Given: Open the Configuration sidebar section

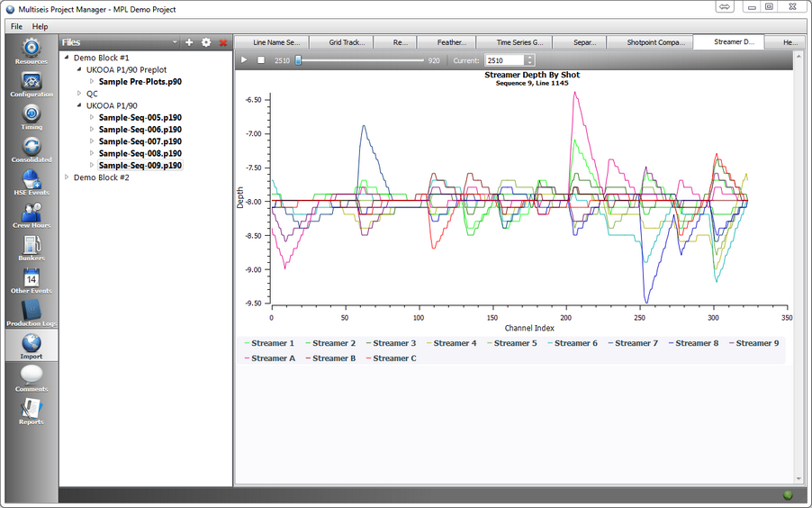Looking at the screenshot, I should pos(32,84).
